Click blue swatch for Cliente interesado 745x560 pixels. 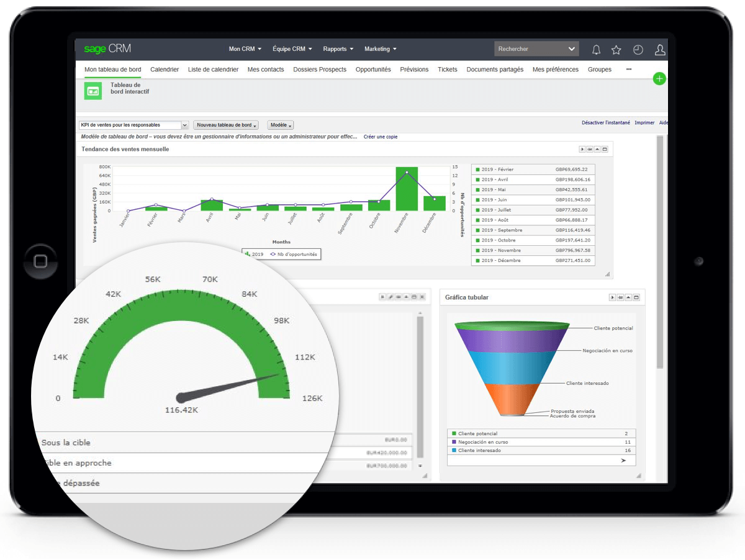(x=454, y=450)
